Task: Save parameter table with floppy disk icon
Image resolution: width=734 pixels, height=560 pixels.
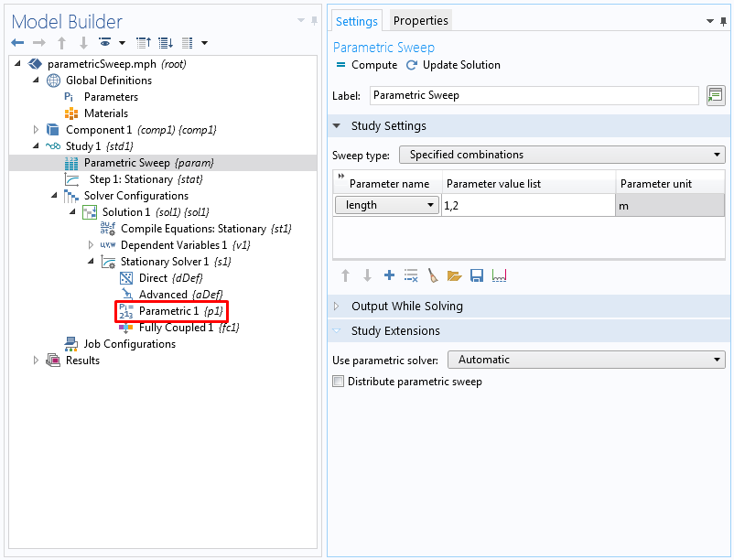Action: (476, 275)
